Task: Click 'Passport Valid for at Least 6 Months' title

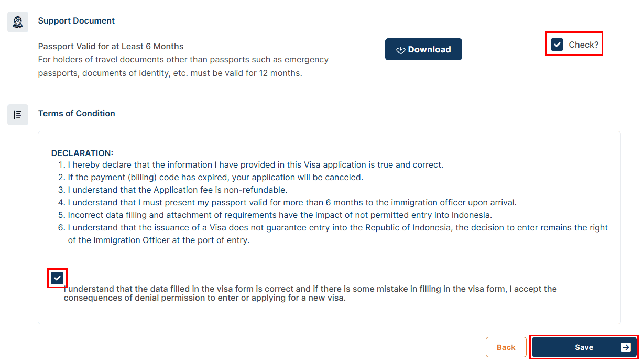Action: click(111, 46)
